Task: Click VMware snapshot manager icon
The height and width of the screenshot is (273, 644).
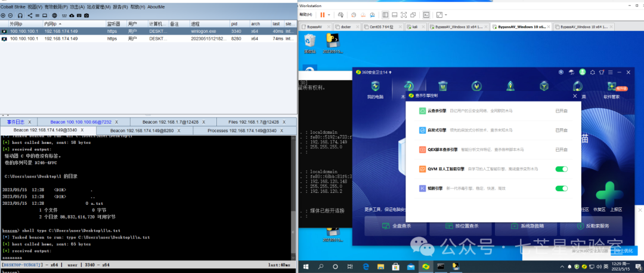Action: [x=372, y=15]
